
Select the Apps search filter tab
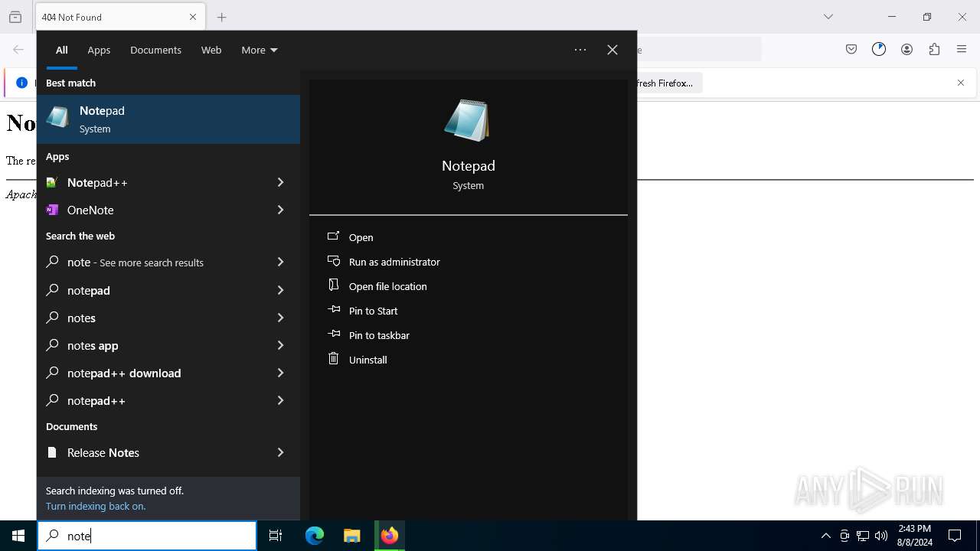pyautogui.click(x=99, y=50)
